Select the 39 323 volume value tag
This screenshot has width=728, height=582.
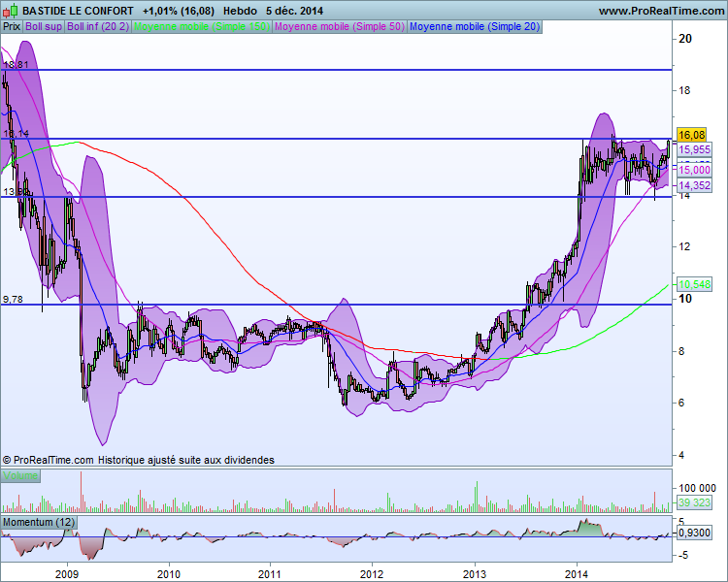(694, 502)
